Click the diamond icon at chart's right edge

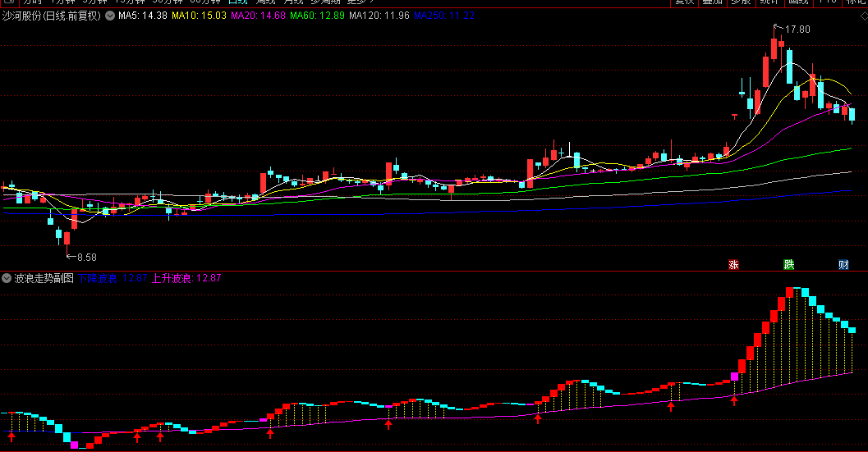[x=864, y=16]
